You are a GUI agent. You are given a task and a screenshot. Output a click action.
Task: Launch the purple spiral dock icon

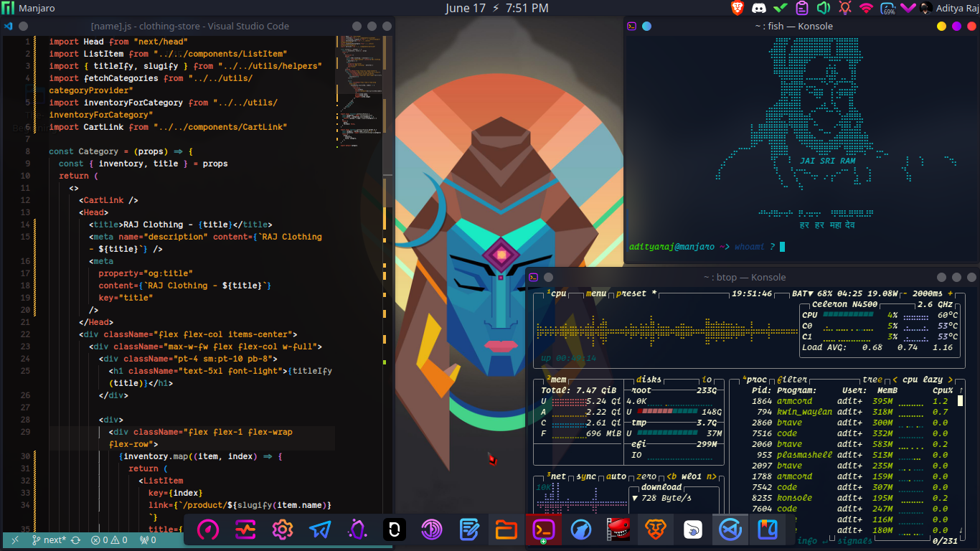coord(431,530)
